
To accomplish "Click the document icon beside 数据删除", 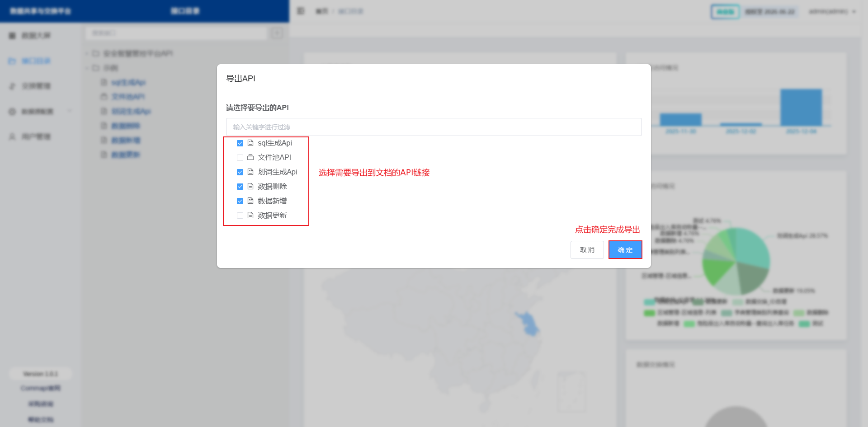I will 250,187.
